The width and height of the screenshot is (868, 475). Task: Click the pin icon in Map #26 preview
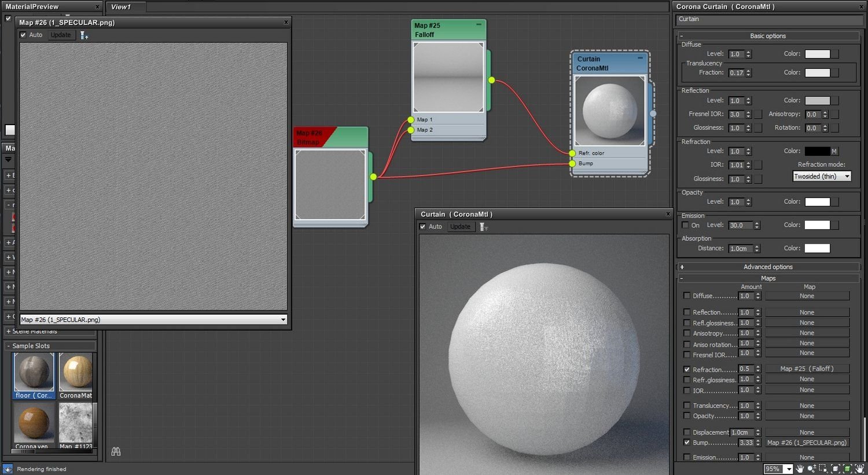pos(84,35)
